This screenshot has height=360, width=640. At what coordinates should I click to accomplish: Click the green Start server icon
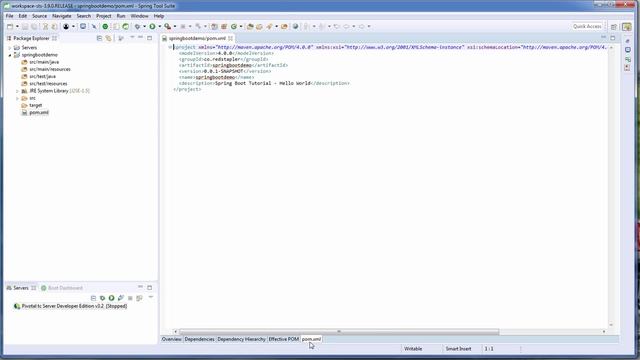[x=111, y=298]
